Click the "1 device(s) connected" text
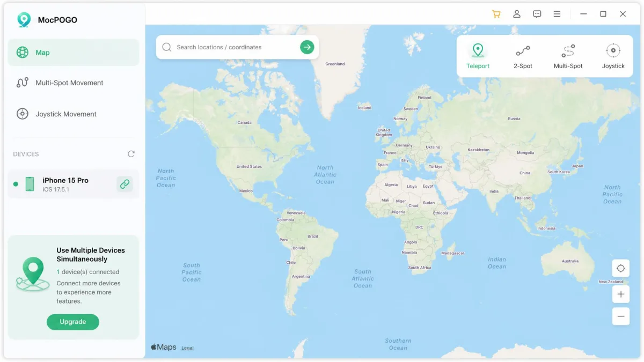 coord(88,272)
